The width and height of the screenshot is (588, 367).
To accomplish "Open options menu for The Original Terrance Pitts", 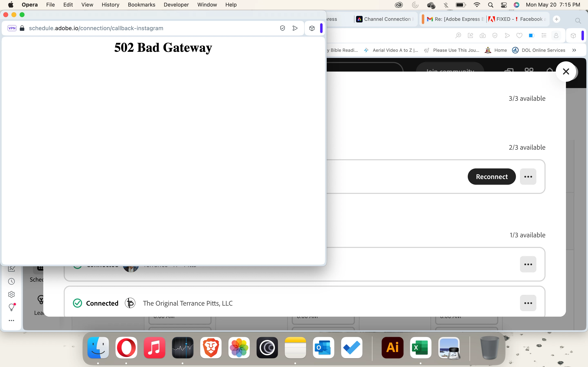I will [528, 303].
